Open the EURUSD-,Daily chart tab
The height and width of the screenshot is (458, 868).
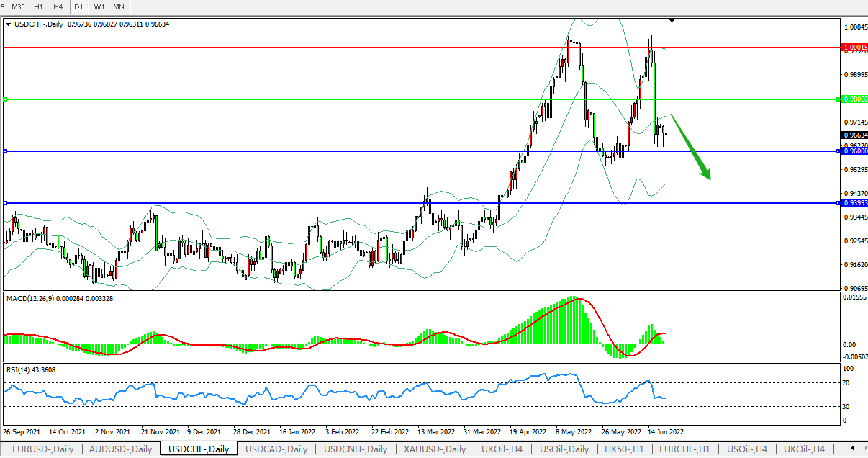[42, 449]
